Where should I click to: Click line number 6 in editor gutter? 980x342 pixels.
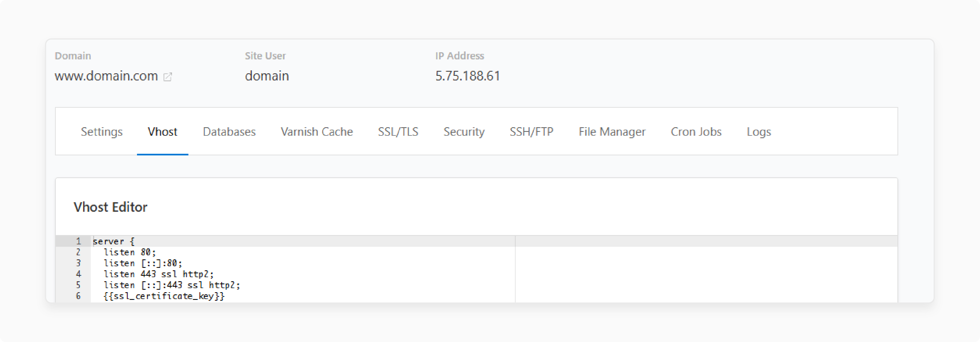coord(78,296)
